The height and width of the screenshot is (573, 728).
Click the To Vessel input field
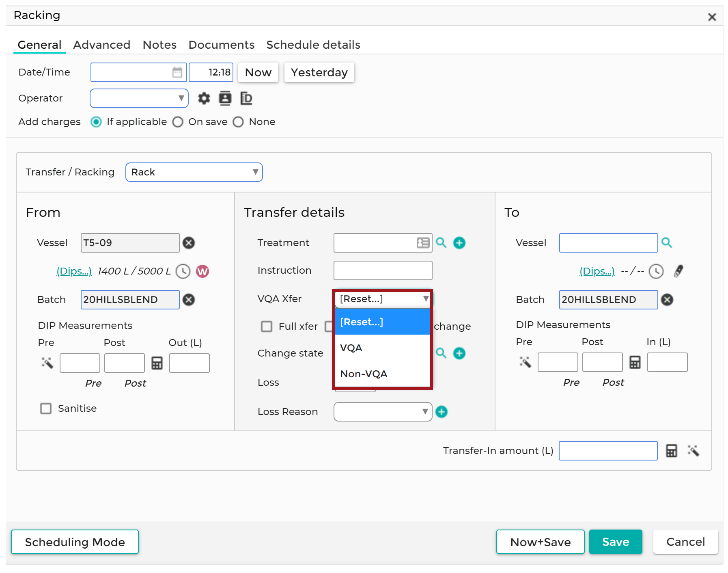(608, 243)
